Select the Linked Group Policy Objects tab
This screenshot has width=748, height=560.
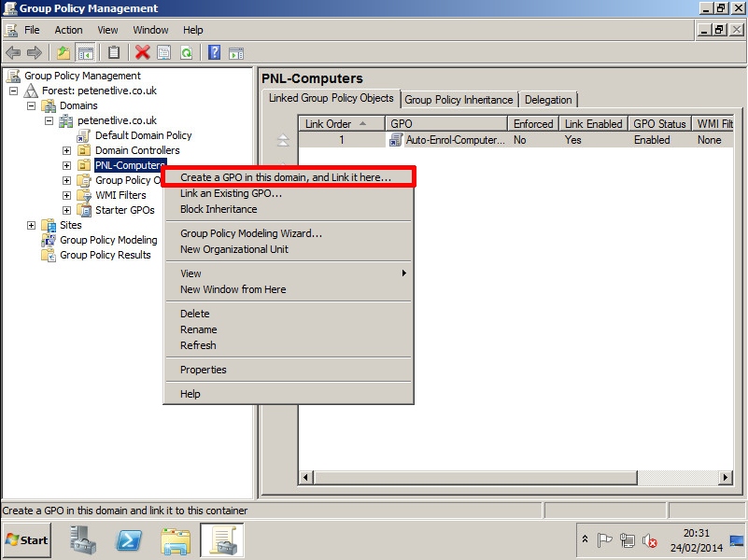pos(332,98)
